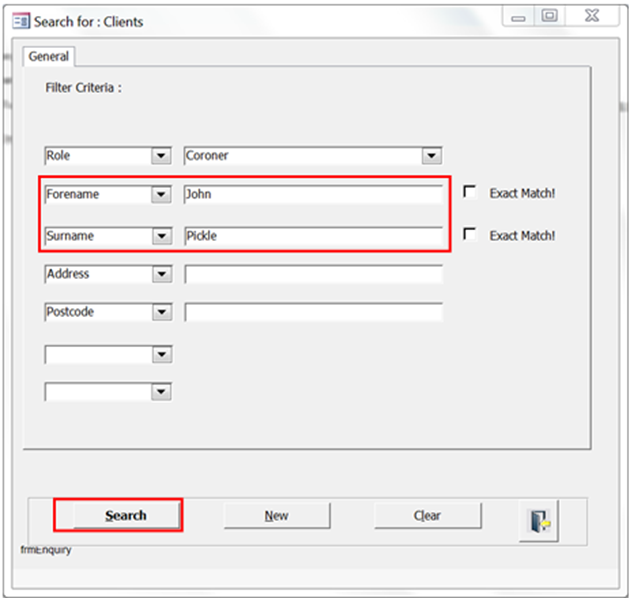Viewport: 630px width, 598px height.
Task: Click the Address text input field
Action: [313, 274]
